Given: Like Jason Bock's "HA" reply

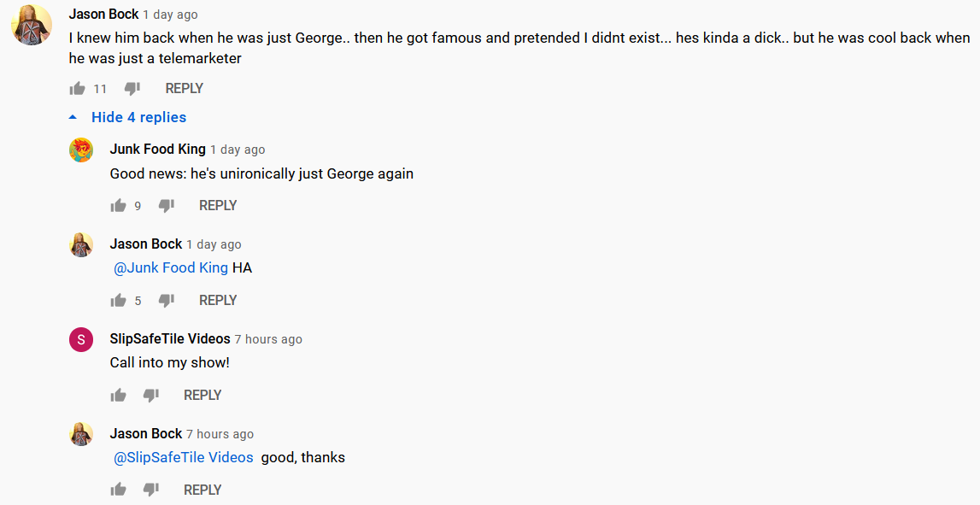Looking at the screenshot, I should click(x=118, y=301).
